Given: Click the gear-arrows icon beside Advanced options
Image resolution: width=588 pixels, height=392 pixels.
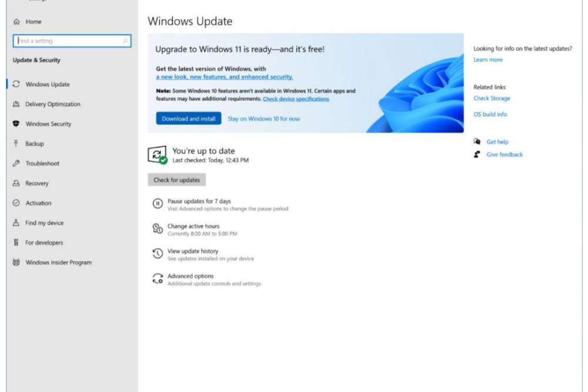Looking at the screenshot, I should click(158, 279).
